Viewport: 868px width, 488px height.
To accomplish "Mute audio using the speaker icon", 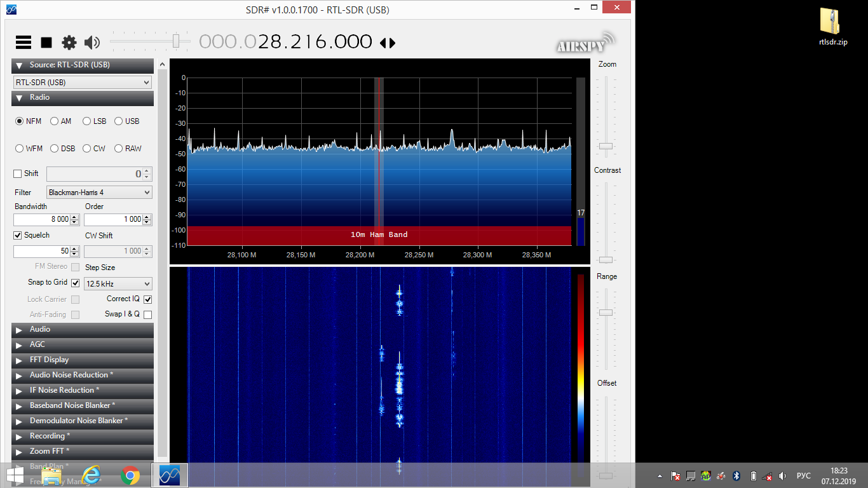I will tap(92, 43).
